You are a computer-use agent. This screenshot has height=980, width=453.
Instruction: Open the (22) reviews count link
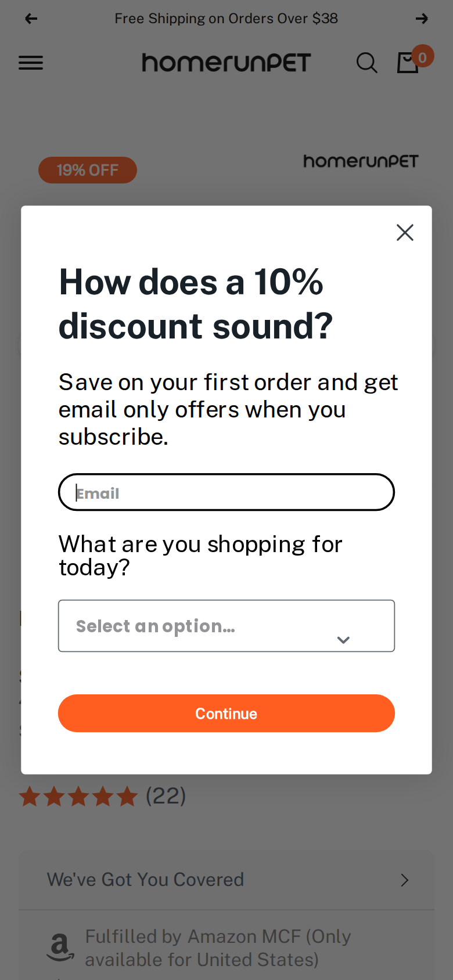166,796
